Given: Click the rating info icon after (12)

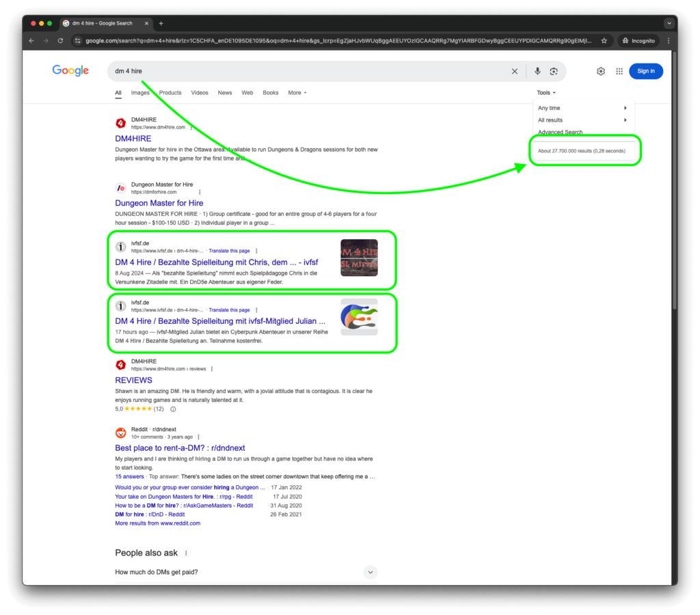Looking at the screenshot, I should (x=173, y=409).
